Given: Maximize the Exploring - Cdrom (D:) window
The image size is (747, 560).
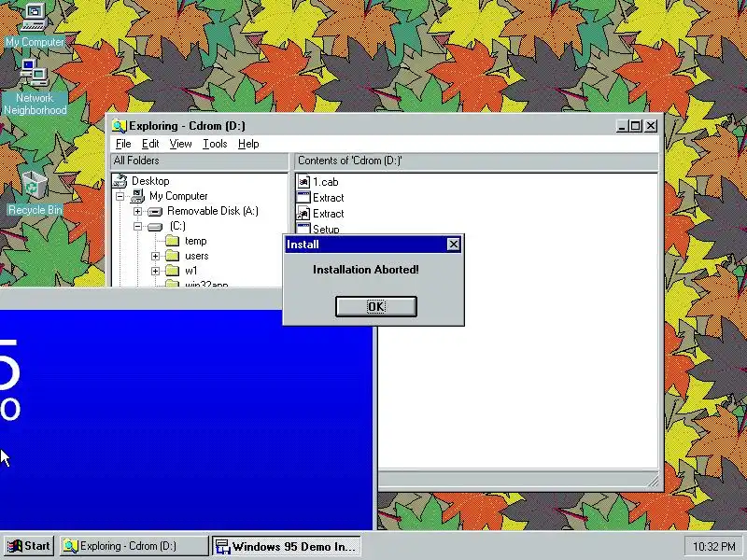Looking at the screenshot, I should coord(636,126).
